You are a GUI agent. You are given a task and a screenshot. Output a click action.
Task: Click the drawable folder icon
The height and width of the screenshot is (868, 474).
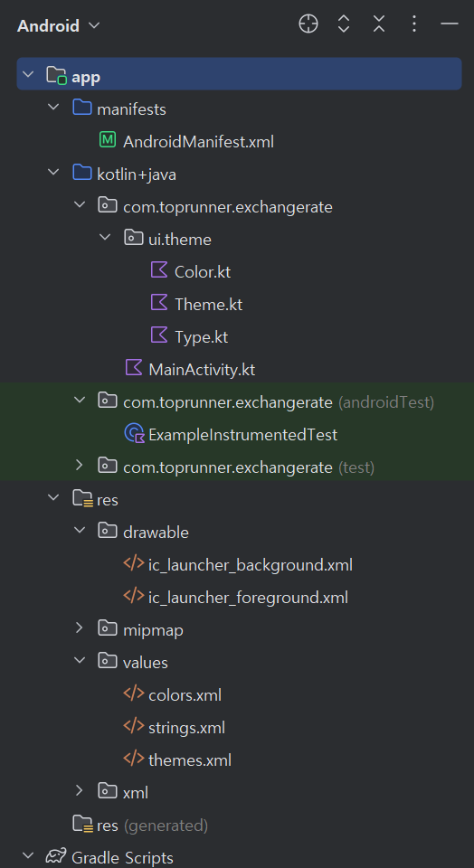coord(108,531)
